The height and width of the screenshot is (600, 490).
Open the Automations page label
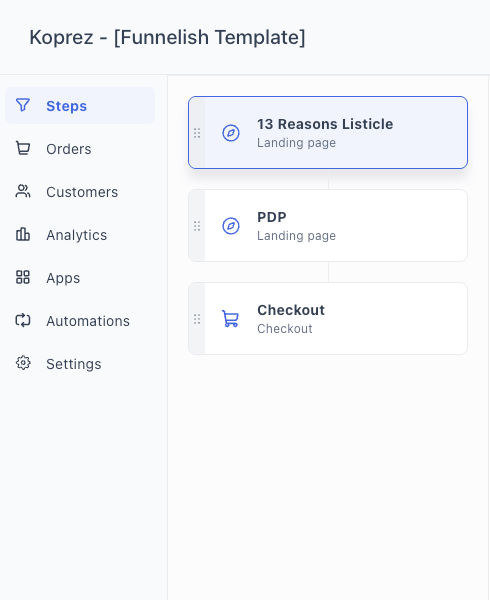pyautogui.click(x=88, y=321)
